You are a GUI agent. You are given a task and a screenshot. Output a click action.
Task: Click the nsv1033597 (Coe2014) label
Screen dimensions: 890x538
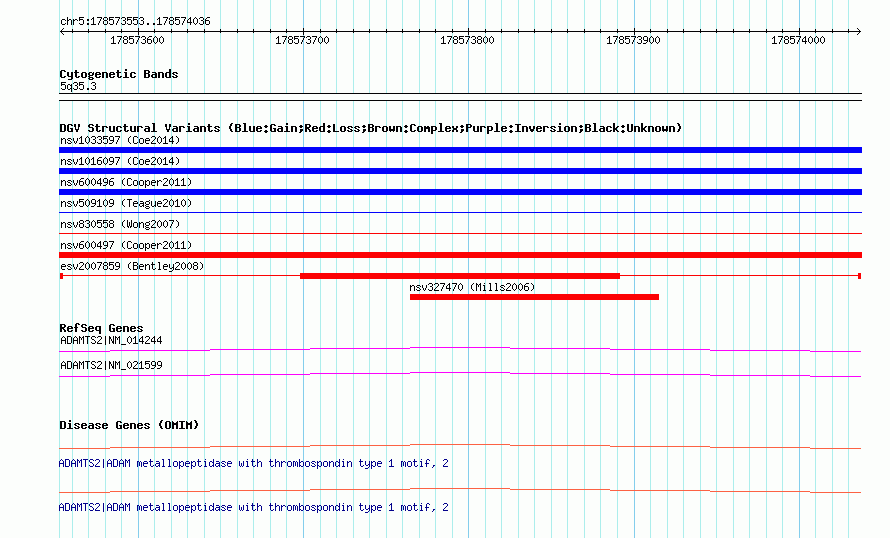click(x=120, y=140)
